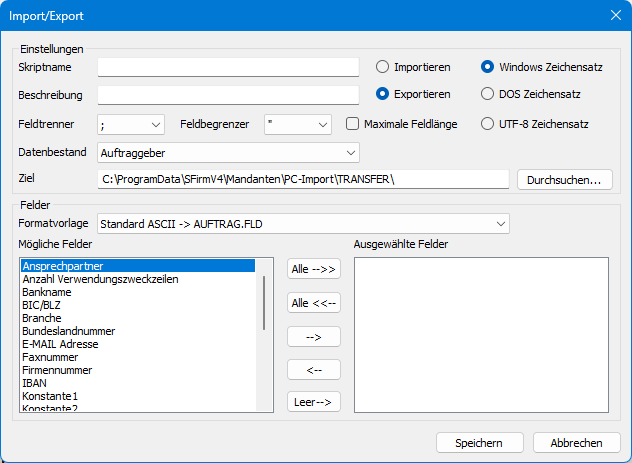Select the Importieren radio button
The image size is (632, 463).
383,67
